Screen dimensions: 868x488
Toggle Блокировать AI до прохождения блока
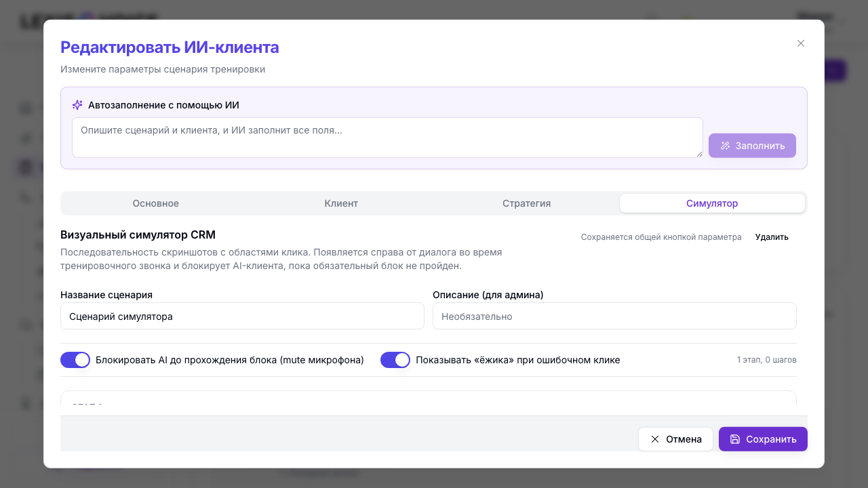coord(75,360)
